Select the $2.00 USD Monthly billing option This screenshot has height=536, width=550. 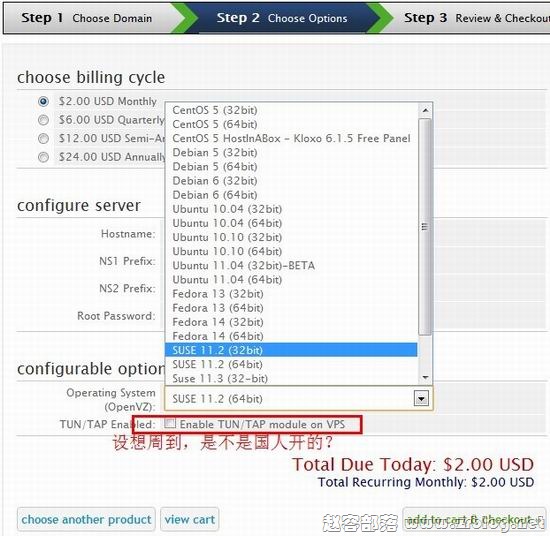click(x=43, y=102)
